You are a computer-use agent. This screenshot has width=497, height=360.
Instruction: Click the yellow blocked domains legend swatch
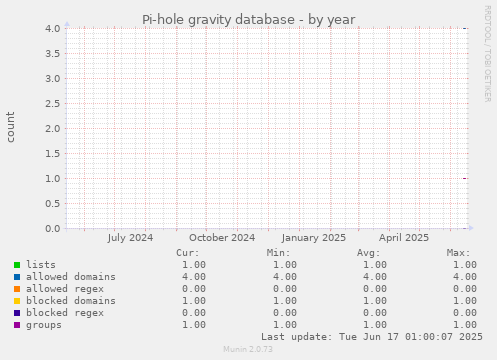17,301
